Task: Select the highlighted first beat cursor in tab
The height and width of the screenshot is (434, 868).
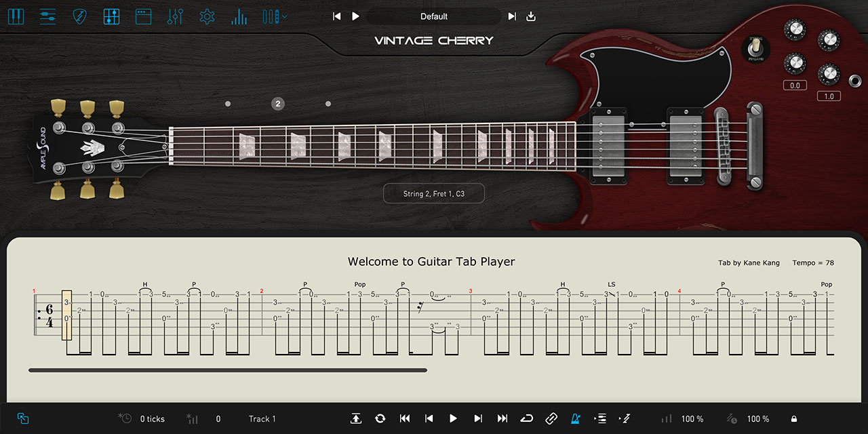Action: (67, 315)
